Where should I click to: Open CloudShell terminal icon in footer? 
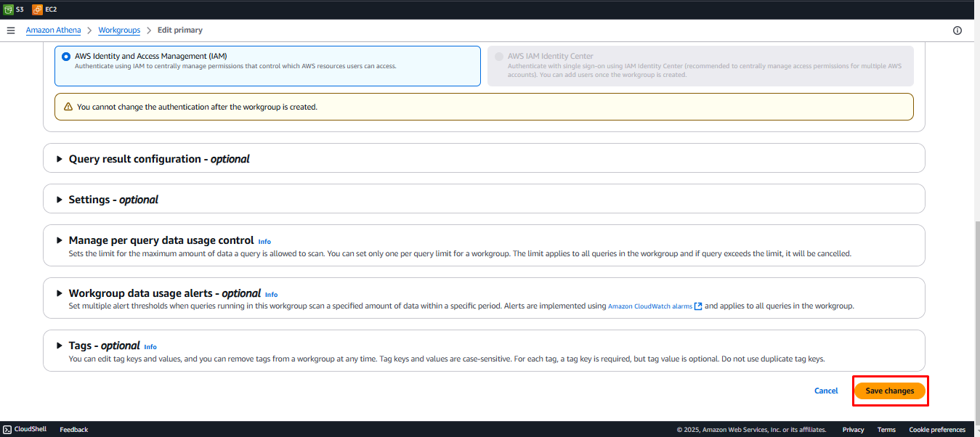tap(7, 429)
